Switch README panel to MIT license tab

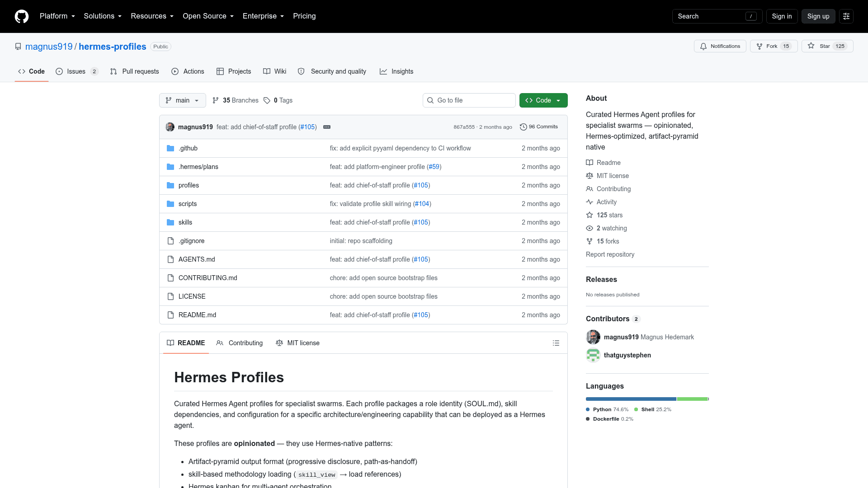tap(297, 343)
